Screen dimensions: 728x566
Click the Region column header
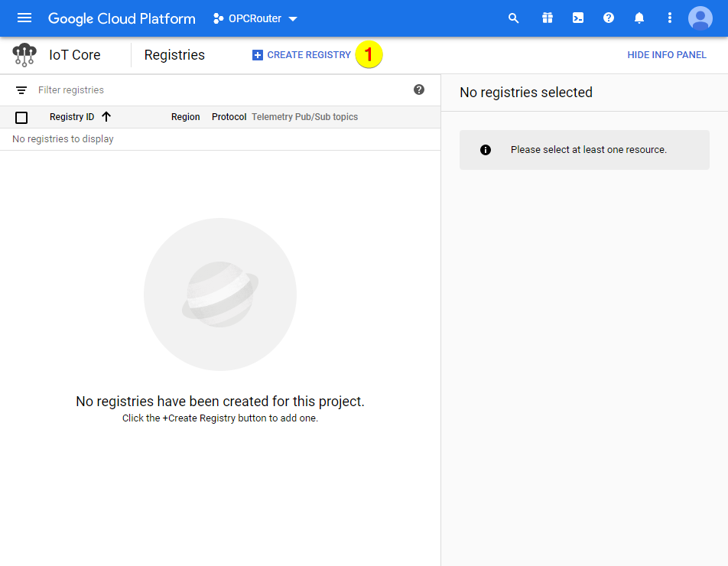click(x=185, y=117)
